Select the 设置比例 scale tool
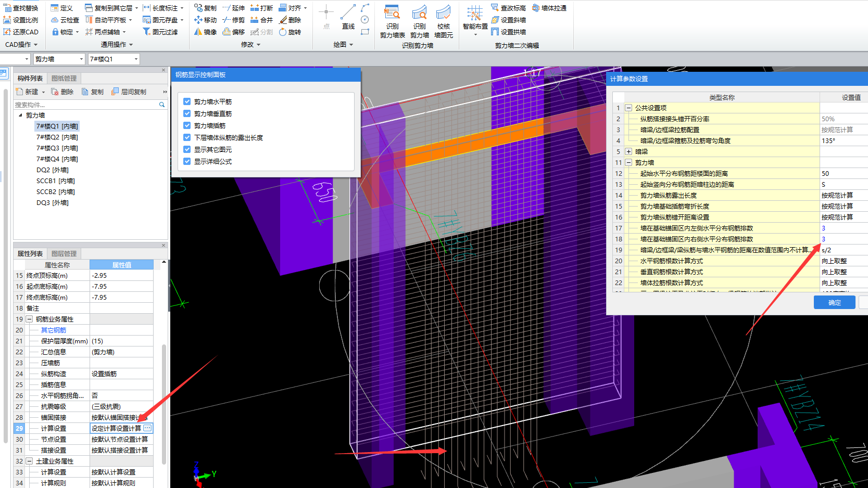Screen dimensions: 868x488 [21, 20]
